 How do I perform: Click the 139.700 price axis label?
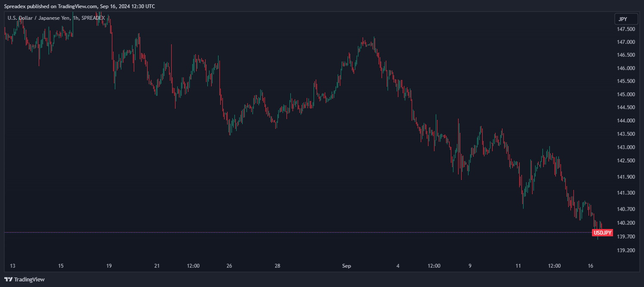pyautogui.click(x=626, y=237)
